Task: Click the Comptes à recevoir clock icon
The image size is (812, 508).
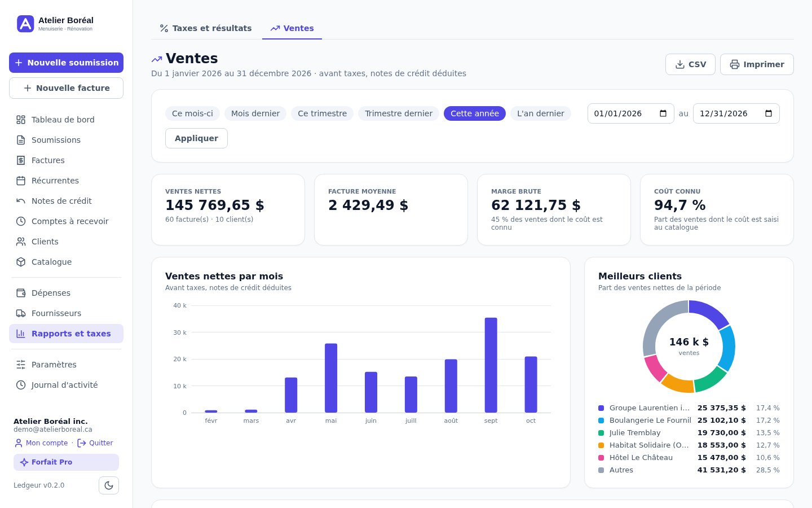Action: click(21, 221)
